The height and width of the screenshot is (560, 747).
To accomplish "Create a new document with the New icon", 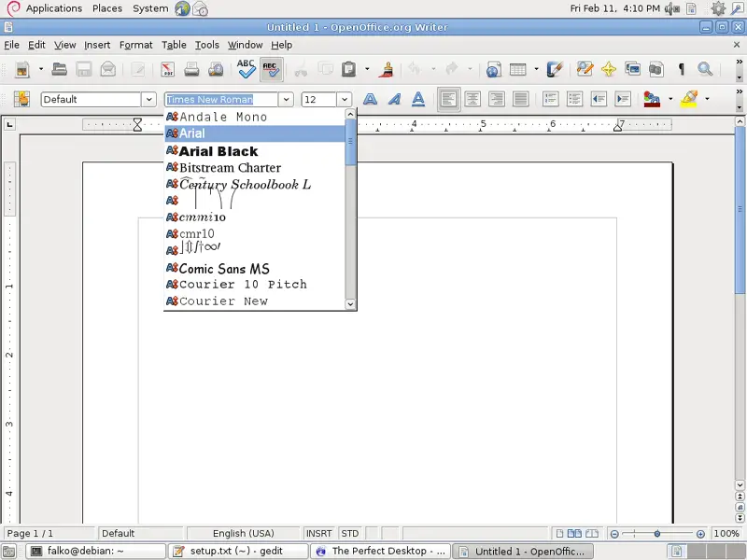I will click(x=21, y=69).
